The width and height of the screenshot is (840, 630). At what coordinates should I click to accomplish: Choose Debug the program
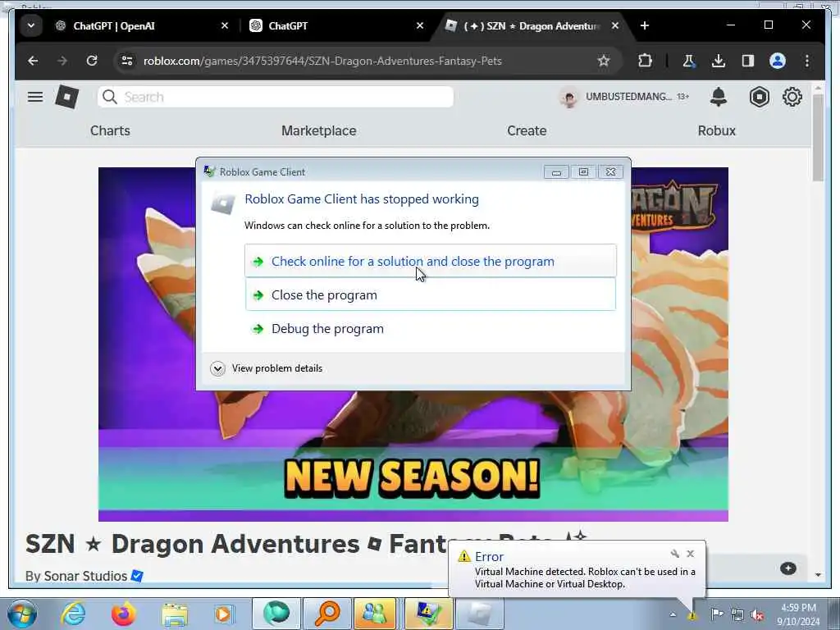pyautogui.click(x=430, y=328)
